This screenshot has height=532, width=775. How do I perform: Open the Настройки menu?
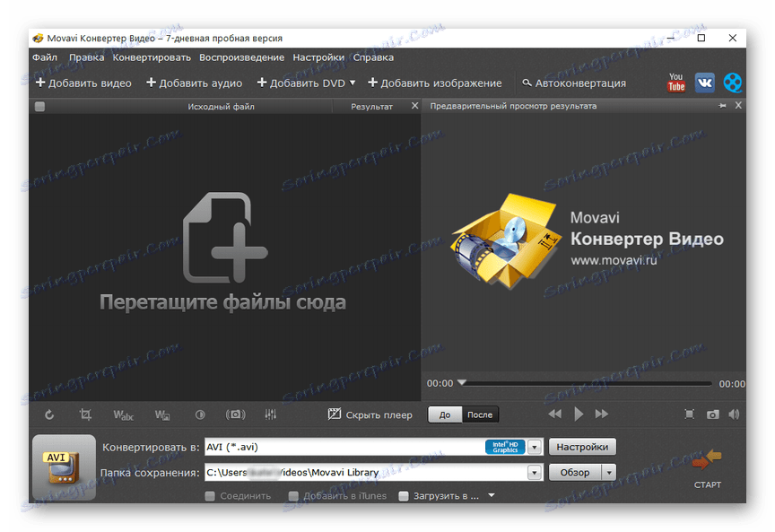click(318, 57)
